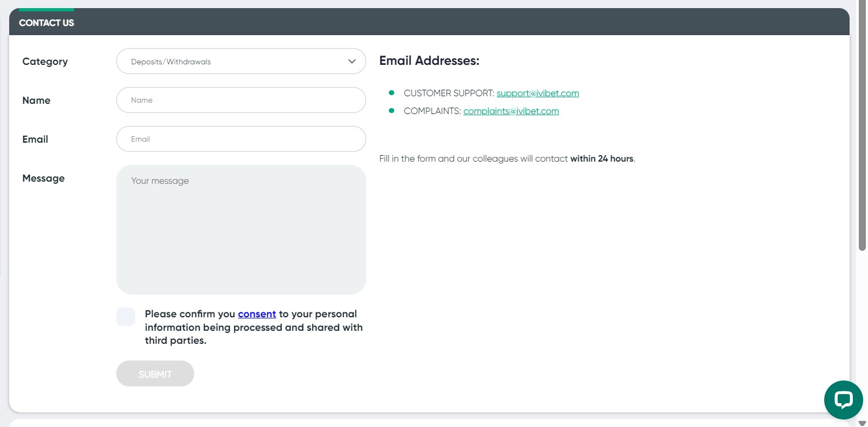Click inside the Your message text area
The image size is (868, 427).
(x=241, y=230)
